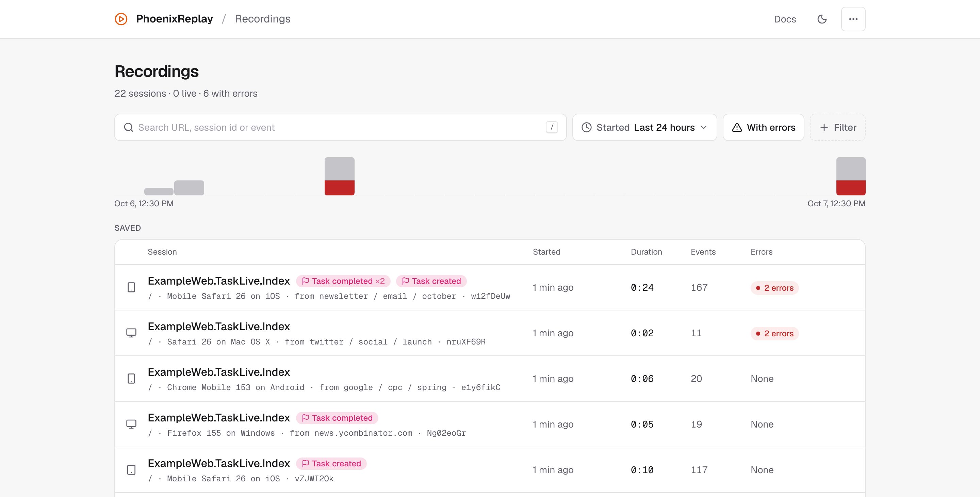
Task: Open session title of Chrome Mobile Android row
Action: coord(219,372)
